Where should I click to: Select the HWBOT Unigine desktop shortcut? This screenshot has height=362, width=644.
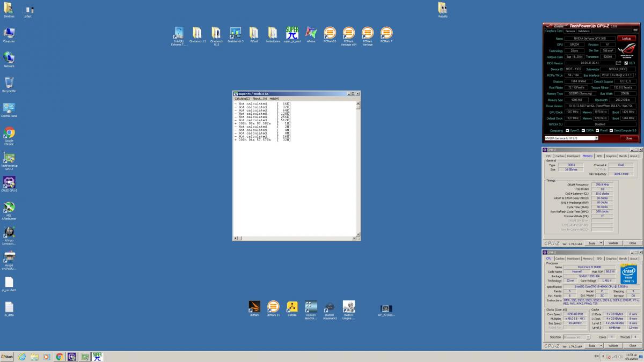click(x=349, y=311)
